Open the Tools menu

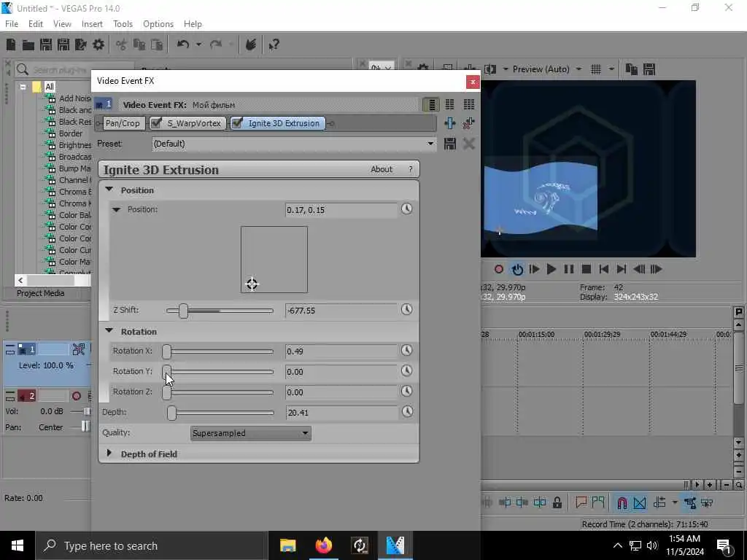[123, 24]
